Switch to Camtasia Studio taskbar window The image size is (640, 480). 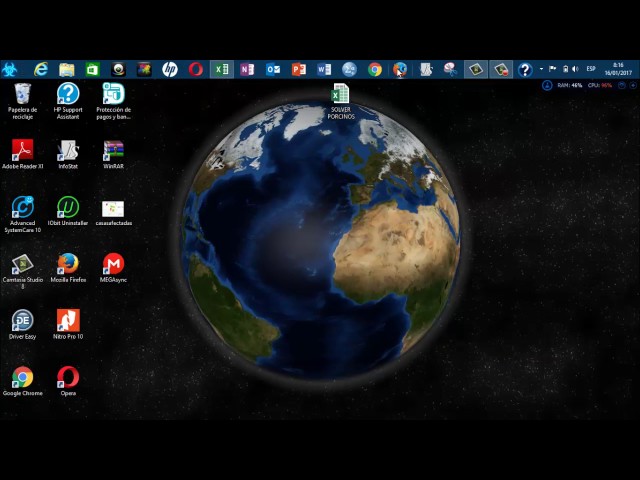476,69
